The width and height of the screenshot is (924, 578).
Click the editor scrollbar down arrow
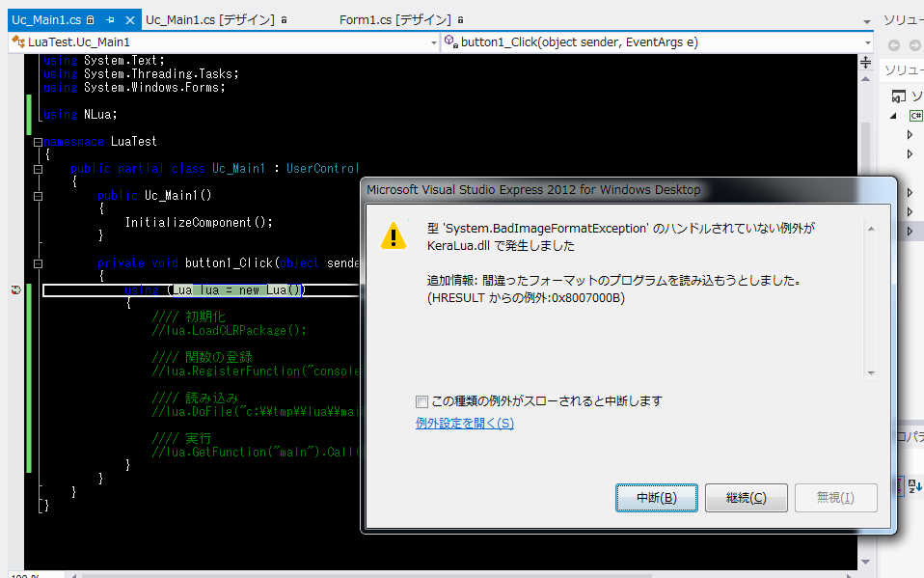[866, 562]
